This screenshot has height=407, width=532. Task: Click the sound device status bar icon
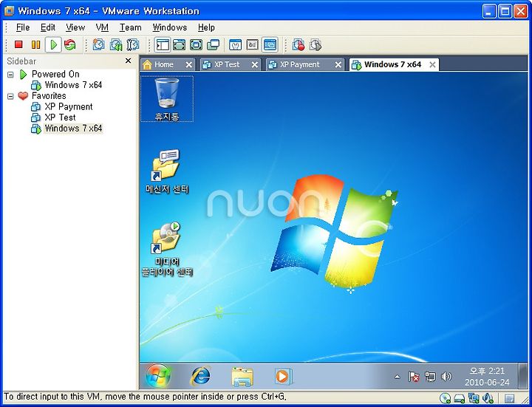[488, 398]
